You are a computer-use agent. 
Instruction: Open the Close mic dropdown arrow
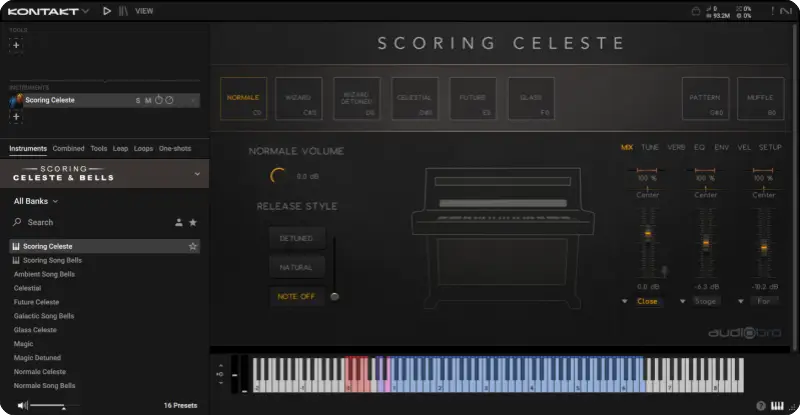[624, 302]
